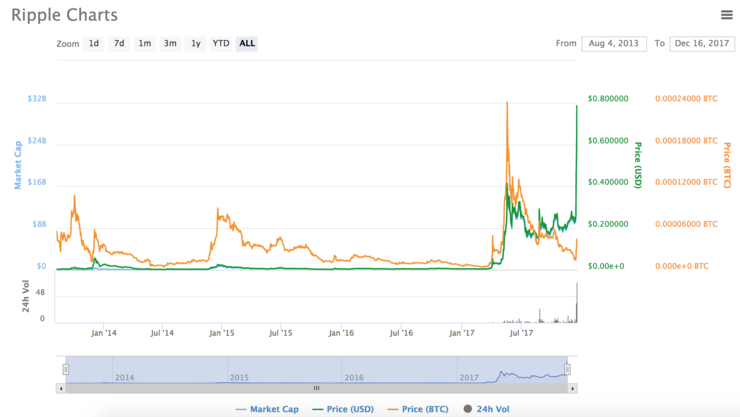Click the Jul '17 axis label
740x417 pixels.
(521, 333)
